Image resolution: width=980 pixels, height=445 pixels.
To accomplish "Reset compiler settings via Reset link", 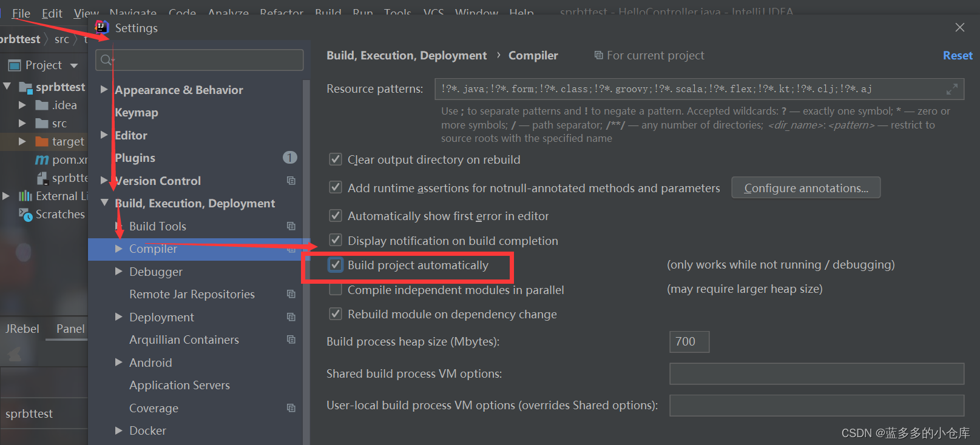I will point(957,55).
